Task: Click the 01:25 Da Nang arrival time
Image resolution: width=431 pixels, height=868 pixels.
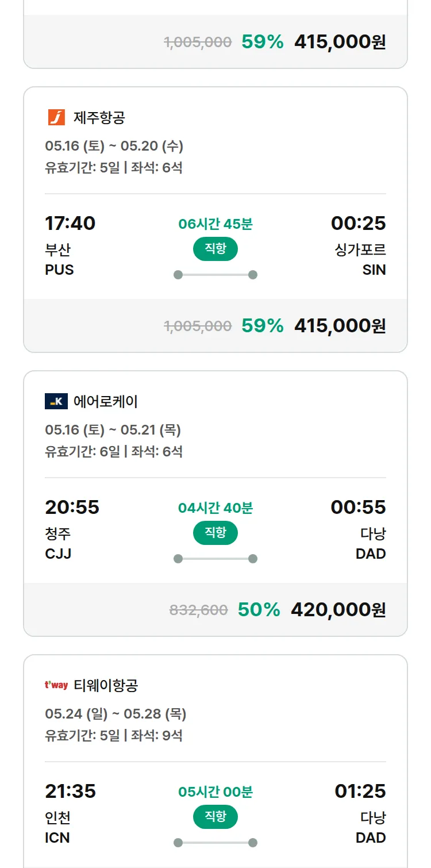Action: click(x=360, y=791)
